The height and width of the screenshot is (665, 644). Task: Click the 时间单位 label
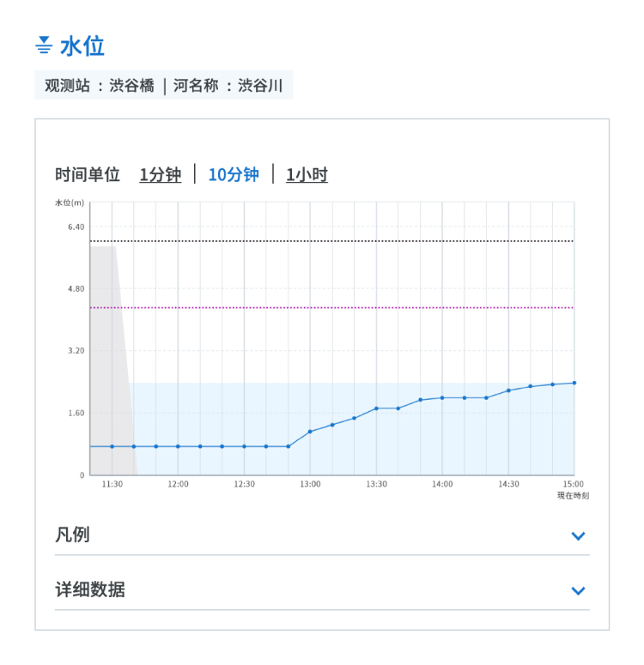(x=88, y=175)
